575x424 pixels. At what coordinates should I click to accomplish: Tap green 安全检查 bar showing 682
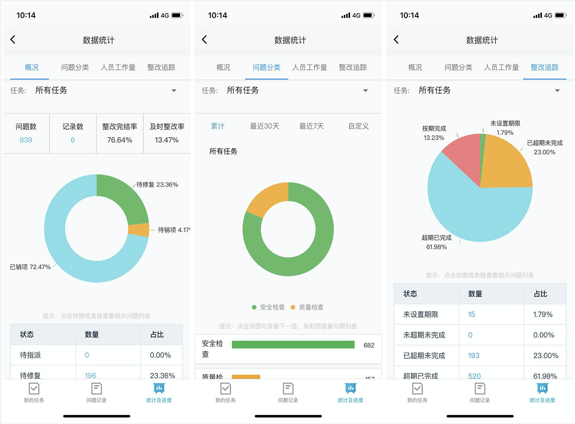click(x=293, y=345)
